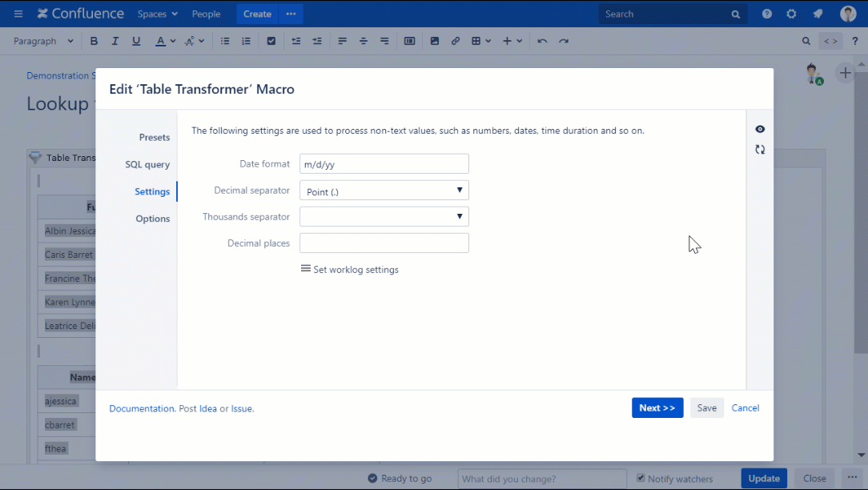Click the insert link icon
Viewport: 868px width, 490px height.
click(x=456, y=41)
